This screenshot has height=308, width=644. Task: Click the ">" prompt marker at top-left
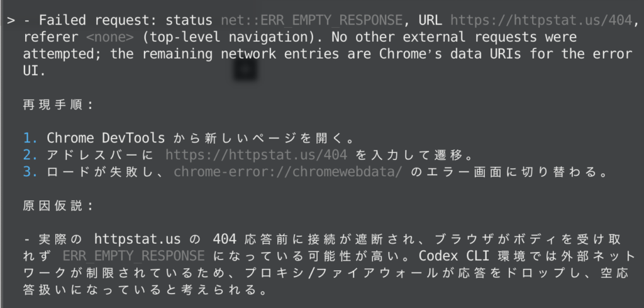(x=11, y=20)
